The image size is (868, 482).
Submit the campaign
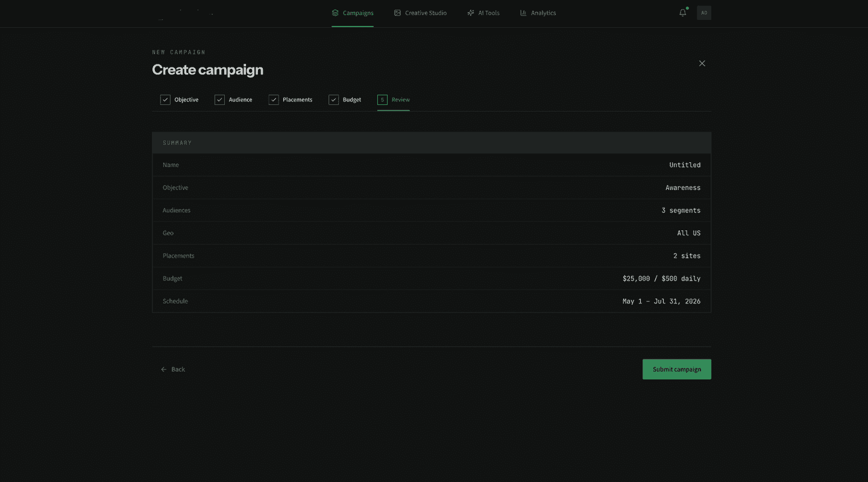coord(676,369)
